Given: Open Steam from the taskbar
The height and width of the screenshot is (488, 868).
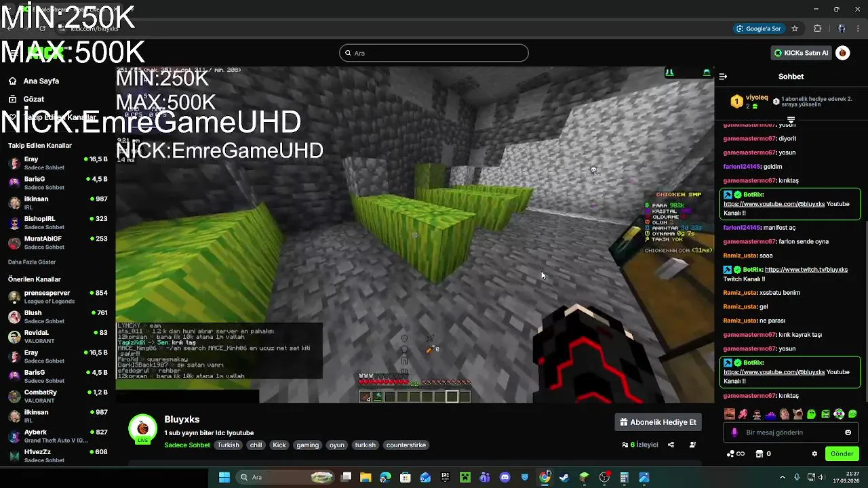Looking at the screenshot, I should point(564,477).
